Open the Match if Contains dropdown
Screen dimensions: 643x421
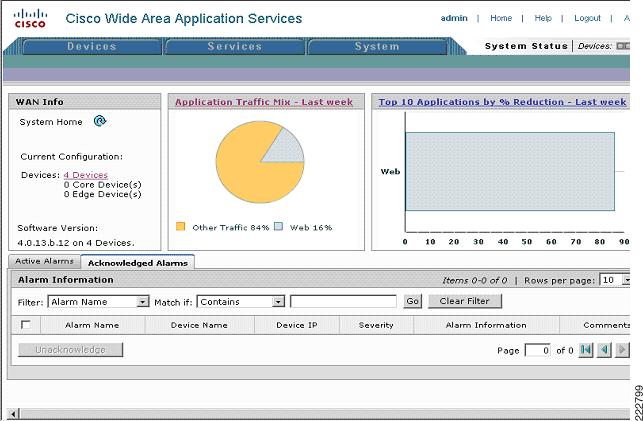click(240, 302)
